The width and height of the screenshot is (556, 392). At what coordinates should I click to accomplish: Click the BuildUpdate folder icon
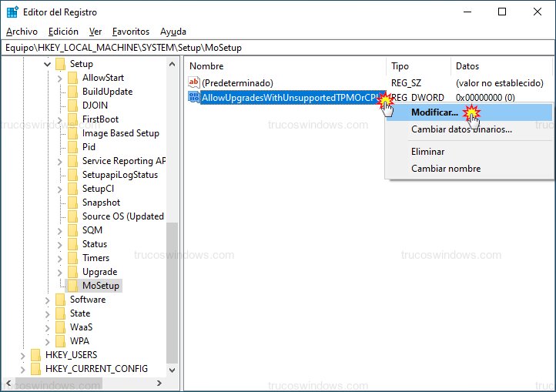click(x=72, y=92)
